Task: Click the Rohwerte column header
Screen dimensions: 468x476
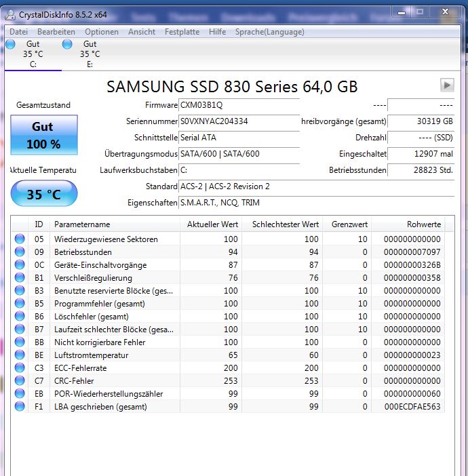Action: click(408, 224)
